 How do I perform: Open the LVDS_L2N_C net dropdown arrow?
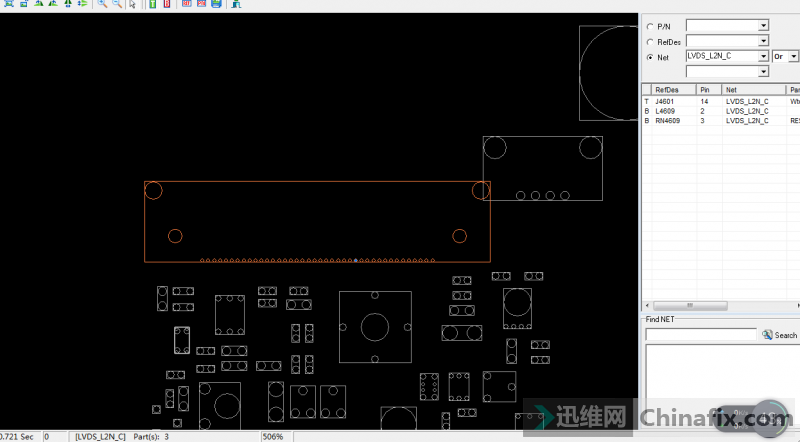[x=763, y=56]
